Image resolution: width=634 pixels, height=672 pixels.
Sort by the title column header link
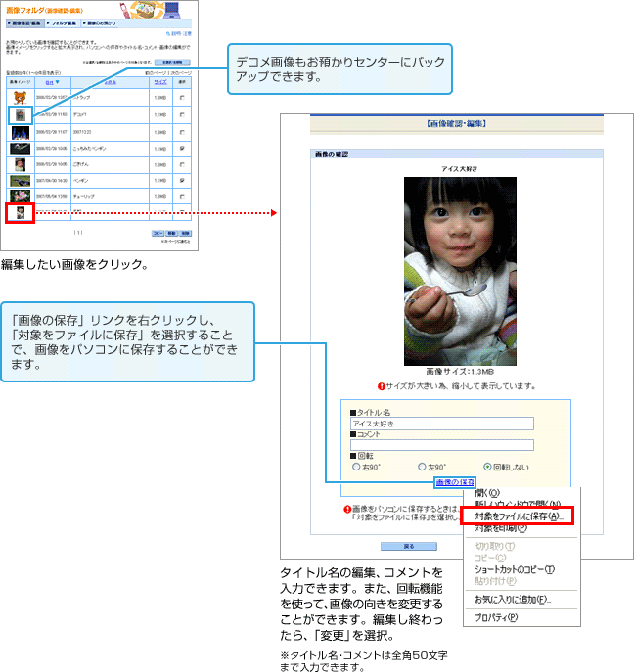pyautogui.click(x=111, y=82)
